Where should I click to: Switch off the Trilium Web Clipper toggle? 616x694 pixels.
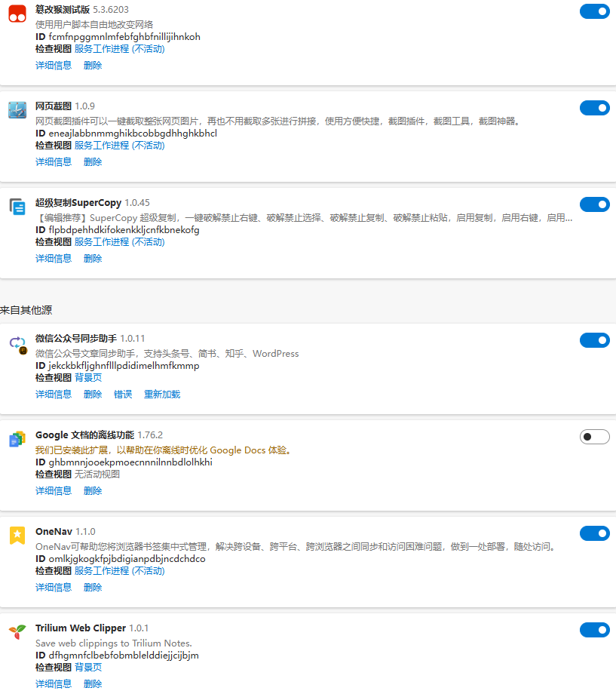point(595,630)
